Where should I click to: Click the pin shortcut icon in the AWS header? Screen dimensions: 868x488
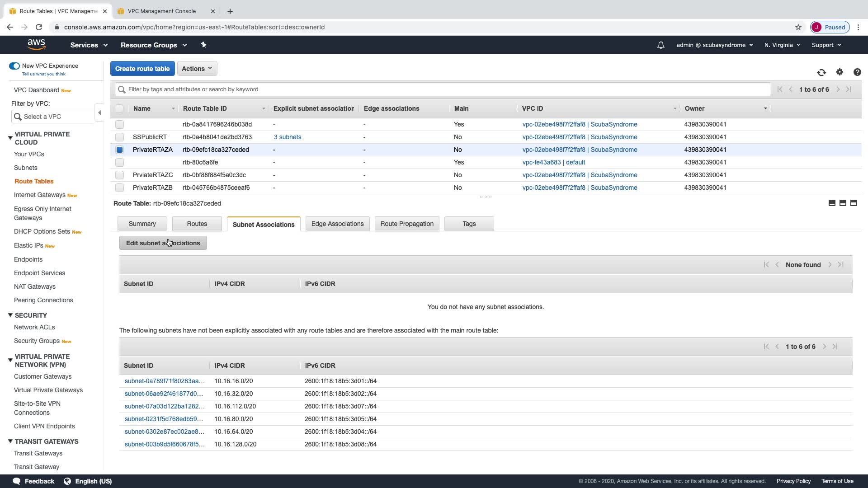click(203, 45)
